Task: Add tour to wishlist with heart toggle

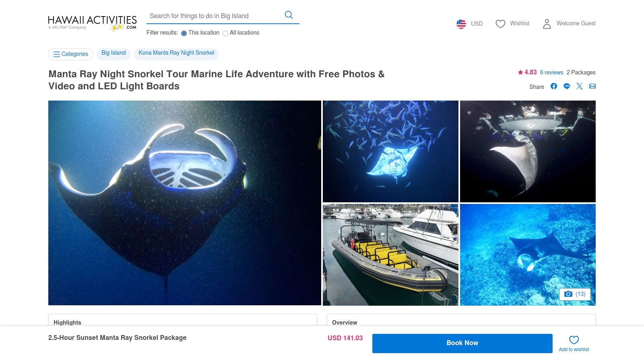Action: [x=574, y=340]
